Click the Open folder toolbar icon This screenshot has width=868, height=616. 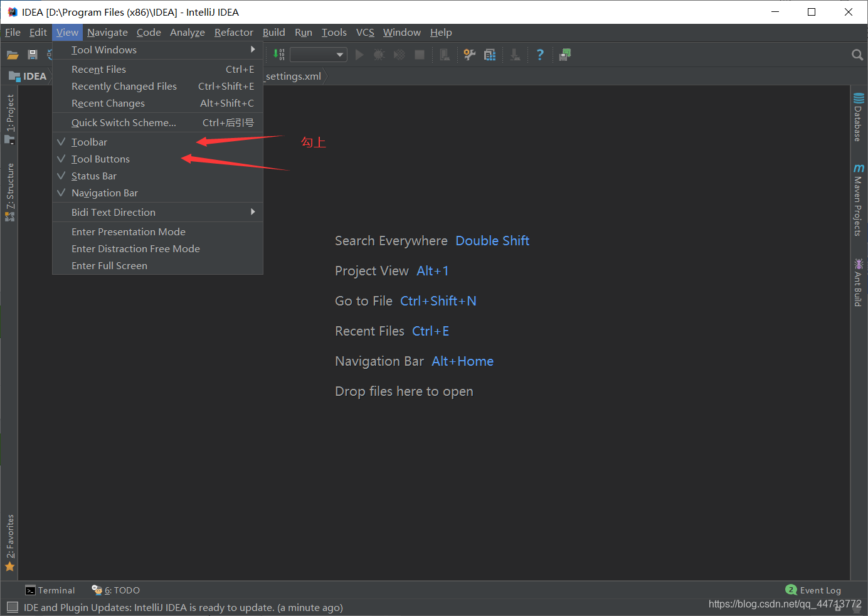click(x=13, y=55)
